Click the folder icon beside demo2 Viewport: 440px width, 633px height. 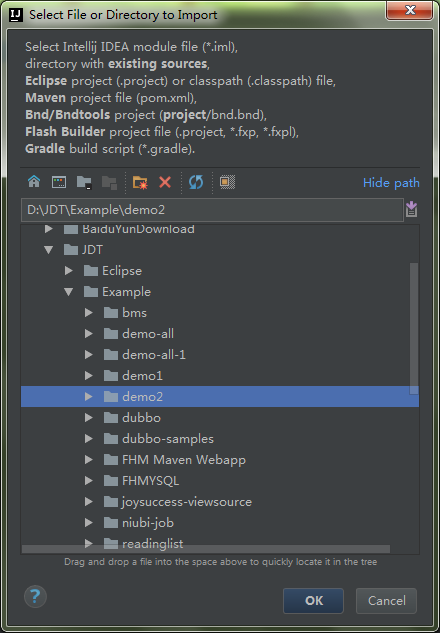111,396
